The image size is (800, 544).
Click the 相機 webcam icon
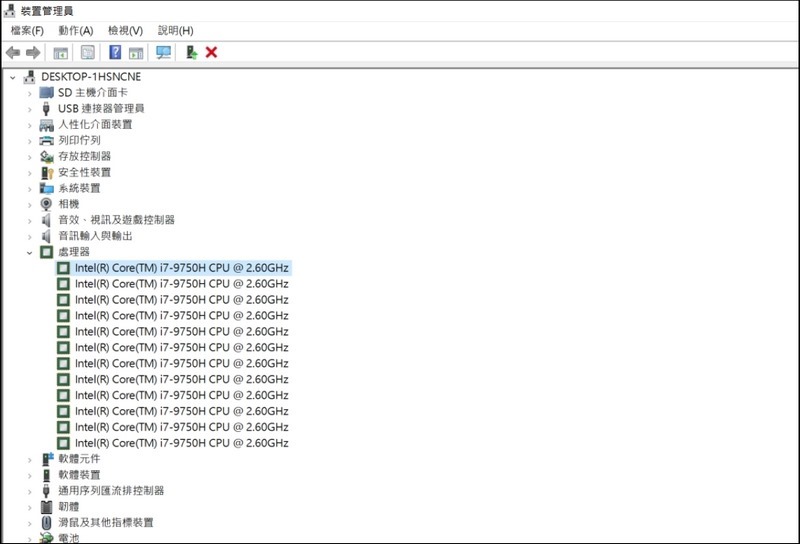coord(46,204)
